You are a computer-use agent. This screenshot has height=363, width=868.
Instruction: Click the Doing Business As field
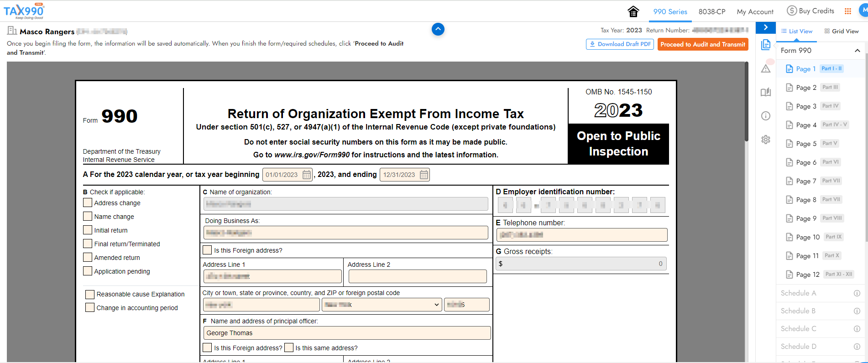click(346, 233)
